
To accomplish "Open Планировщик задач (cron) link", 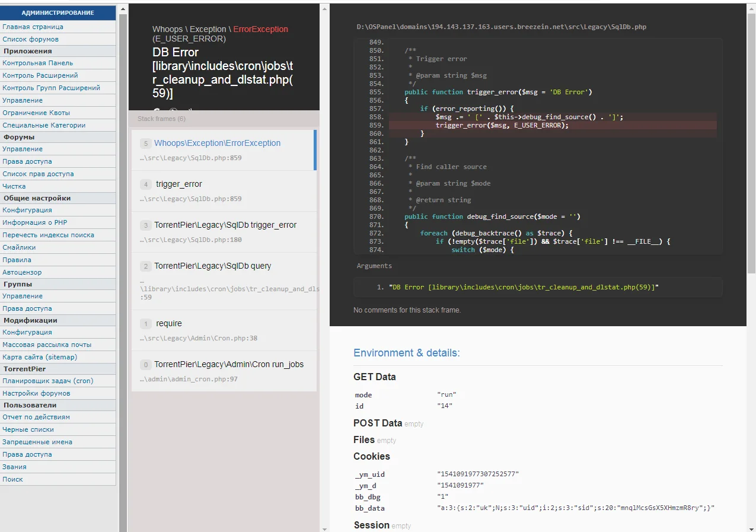I will coord(47,381).
